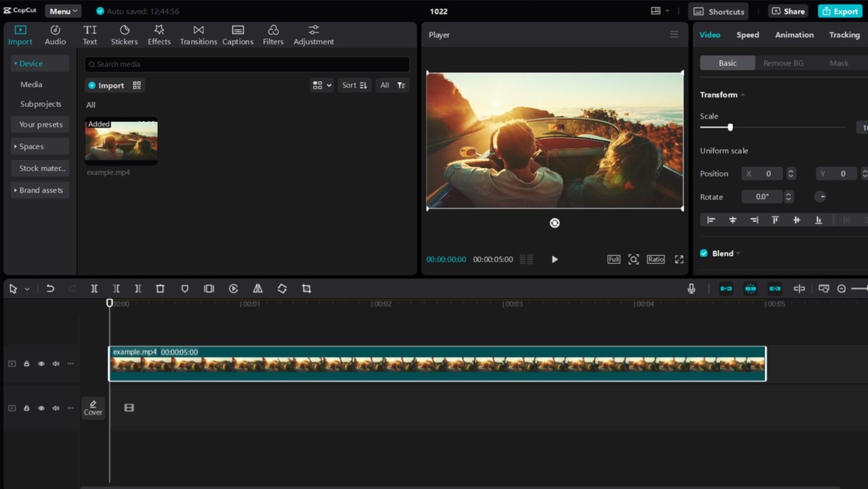Open the layout selector icon in title bar

pos(659,11)
